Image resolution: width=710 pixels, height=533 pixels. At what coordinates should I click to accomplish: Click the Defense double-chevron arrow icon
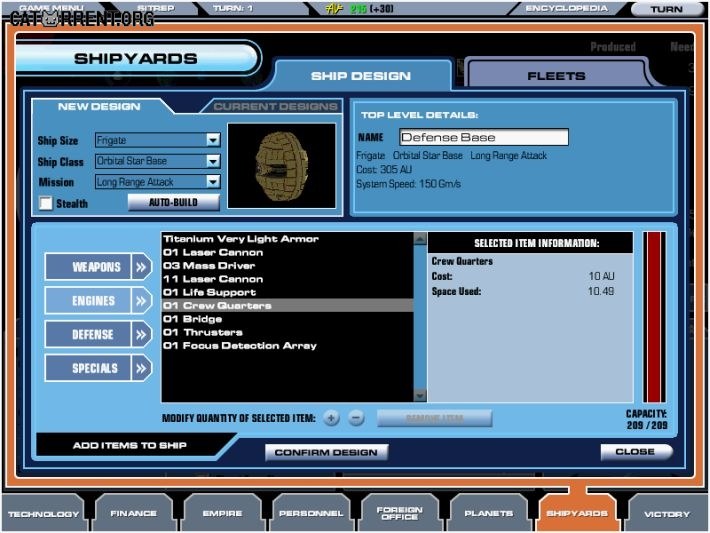(x=142, y=334)
